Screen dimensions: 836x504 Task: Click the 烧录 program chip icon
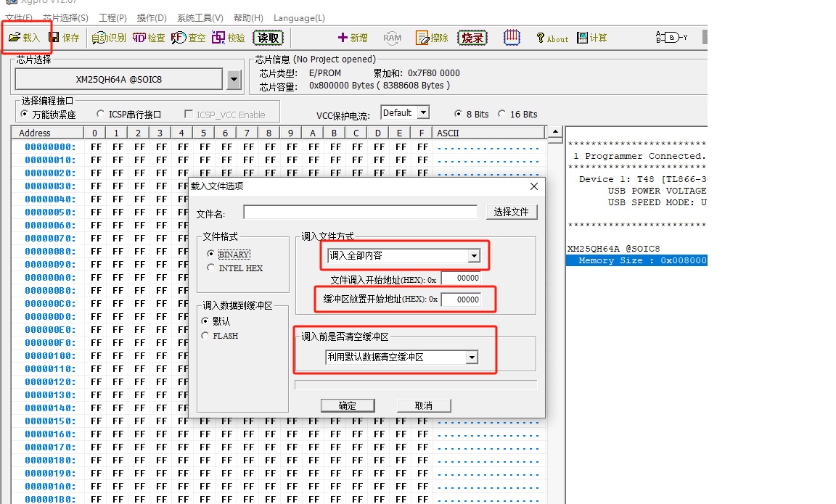[472, 38]
